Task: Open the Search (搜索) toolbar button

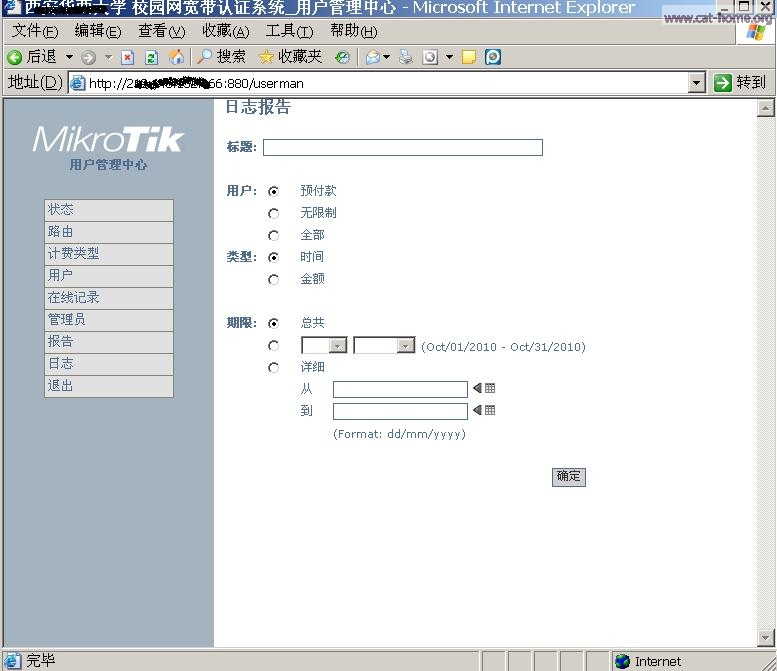Action: click(x=221, y=57)
